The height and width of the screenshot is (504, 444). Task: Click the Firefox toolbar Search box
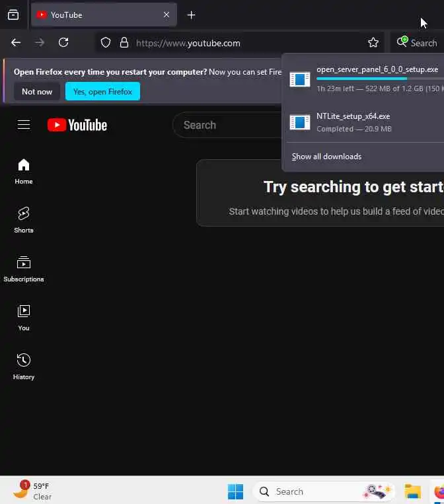418,43
